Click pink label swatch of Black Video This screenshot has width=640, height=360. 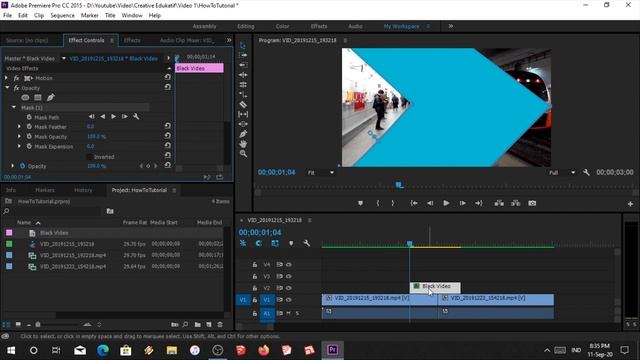[9, 233]
